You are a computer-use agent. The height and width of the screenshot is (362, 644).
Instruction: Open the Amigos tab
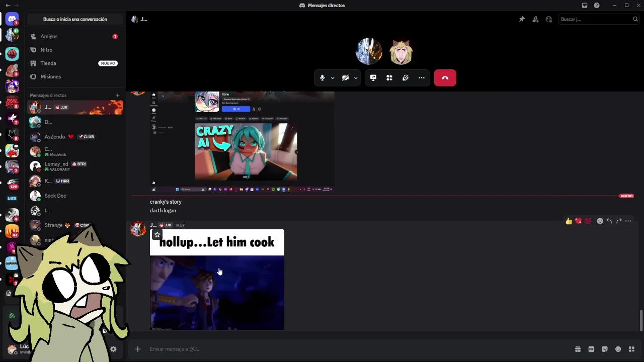point(75,37)
